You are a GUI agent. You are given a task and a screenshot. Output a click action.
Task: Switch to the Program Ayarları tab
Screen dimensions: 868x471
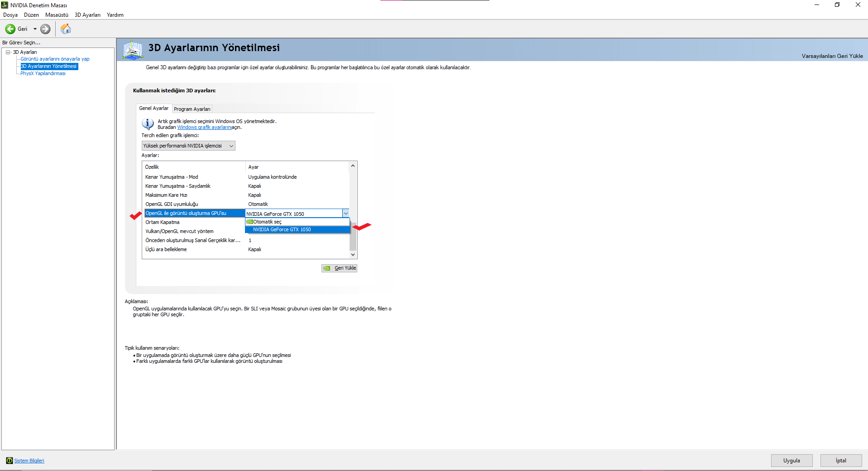click(x=192, y=109)
